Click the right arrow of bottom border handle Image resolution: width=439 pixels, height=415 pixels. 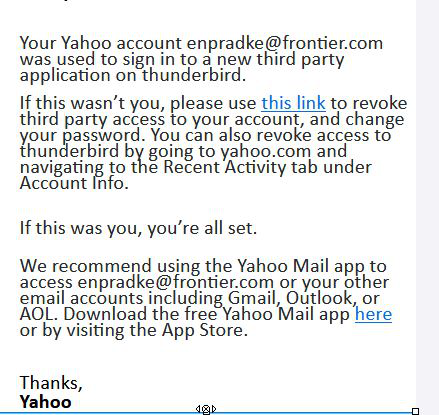214,409
